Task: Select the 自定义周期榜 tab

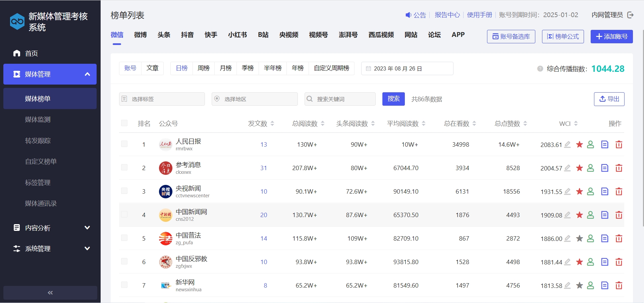Action: [x=331, y=68]
